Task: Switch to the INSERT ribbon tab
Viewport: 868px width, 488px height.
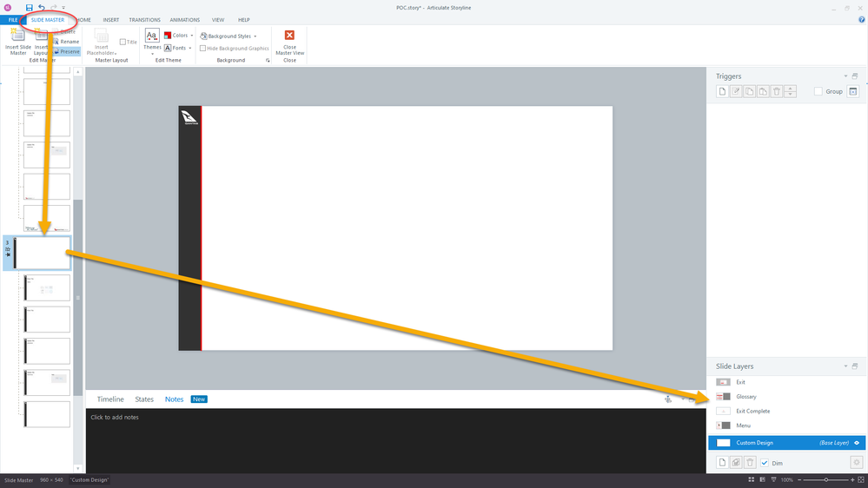Action: (x=110, y=20)
